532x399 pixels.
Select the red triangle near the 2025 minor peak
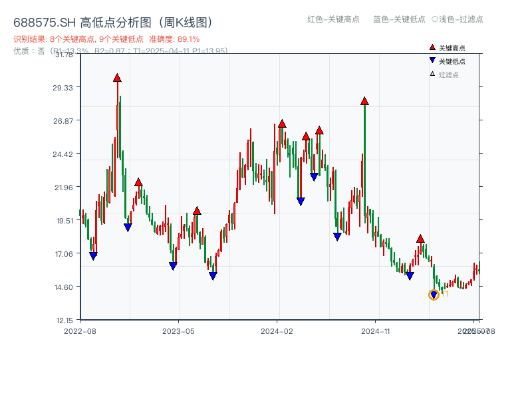tap(420, 237)
